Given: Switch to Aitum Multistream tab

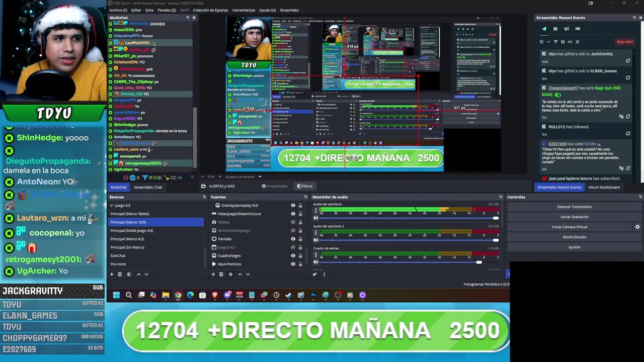Looking at the screenshot, I should point(604,187).
